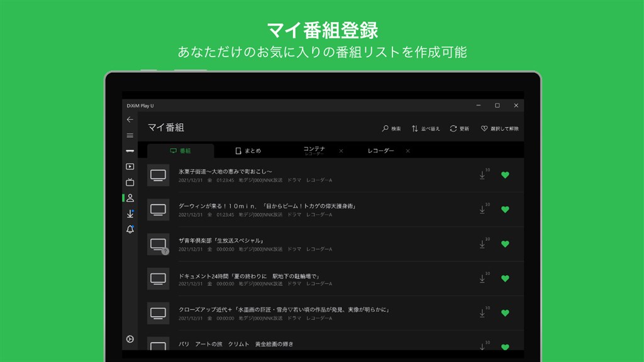Click 選択して解除 heart button
Screen dimensions: 644x362
[499, 128]
